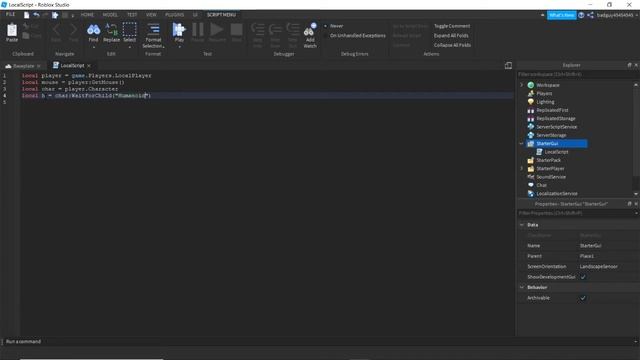This screenshot has width=640, height=360.
Task: Click the Lighting bulb icon
Action: click(531, 102)
